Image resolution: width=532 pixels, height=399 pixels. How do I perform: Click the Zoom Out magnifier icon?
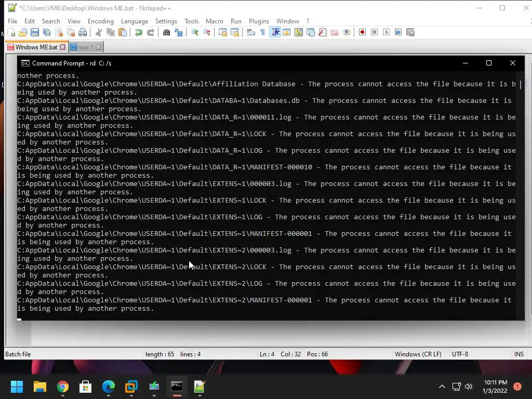pyautogui.click(x=206, y=33)
